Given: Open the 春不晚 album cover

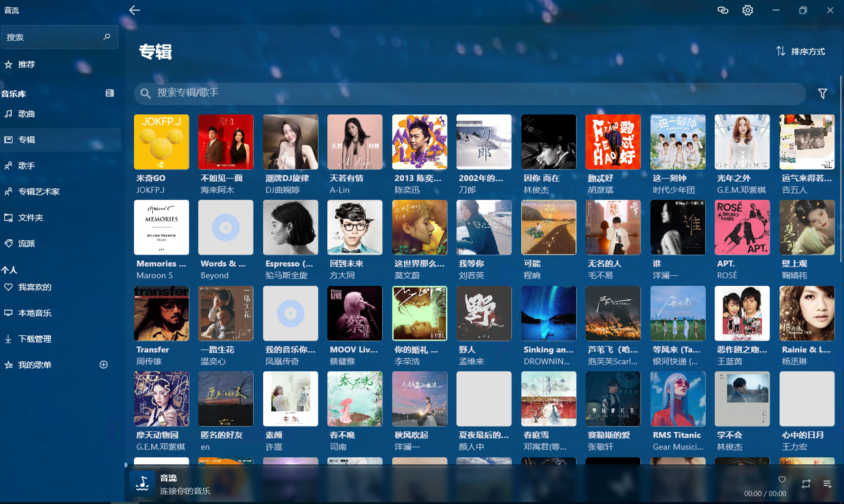Looking at the screenshot, I should click(355, 399).
